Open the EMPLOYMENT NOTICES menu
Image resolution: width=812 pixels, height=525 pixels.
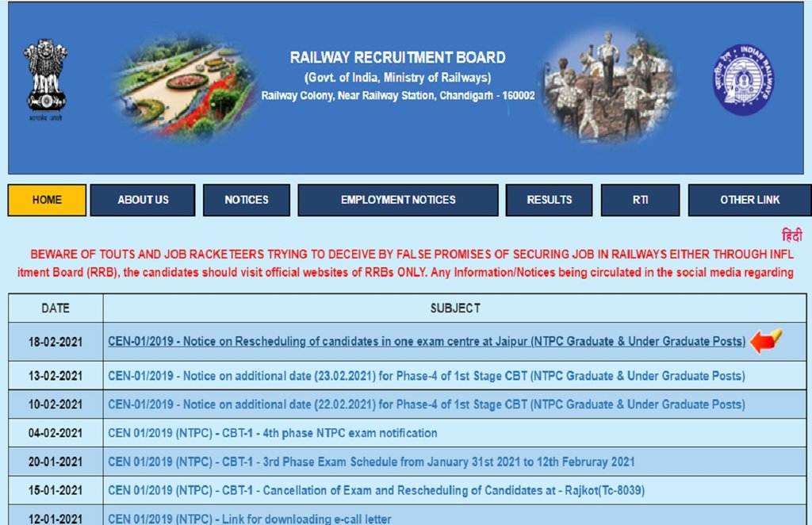[398, 200]
